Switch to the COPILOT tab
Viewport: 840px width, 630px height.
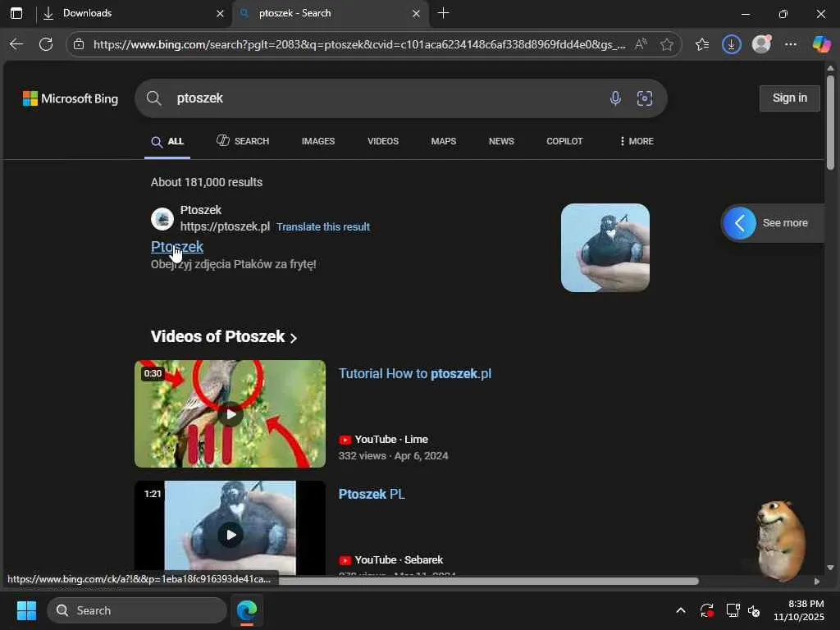pos(564,141)
